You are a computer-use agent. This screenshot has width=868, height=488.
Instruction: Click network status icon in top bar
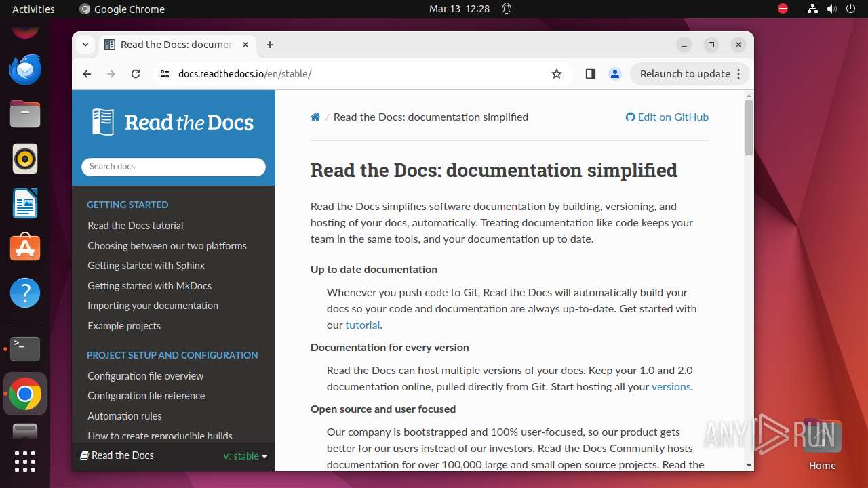click(812, 9)
